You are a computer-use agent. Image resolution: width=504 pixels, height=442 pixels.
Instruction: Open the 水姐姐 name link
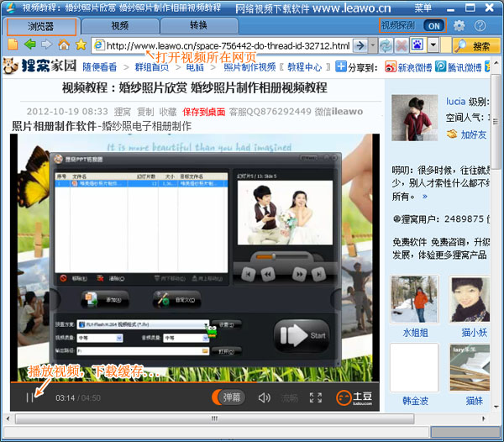415,333
